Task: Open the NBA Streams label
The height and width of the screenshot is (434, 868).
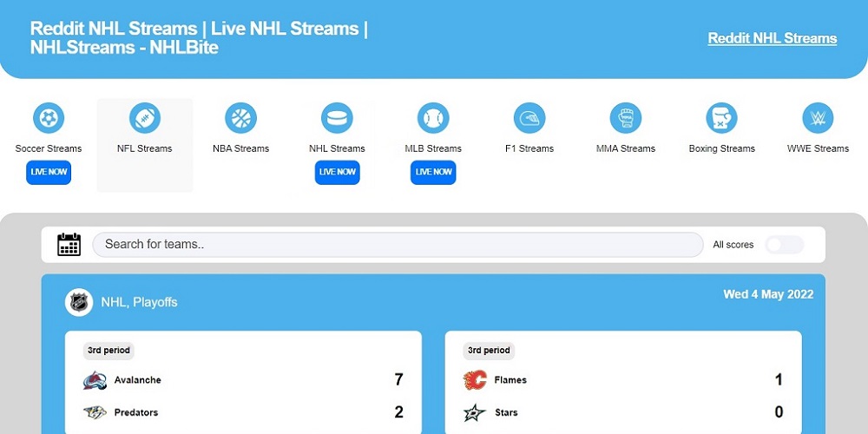Action: pos(240,148)
